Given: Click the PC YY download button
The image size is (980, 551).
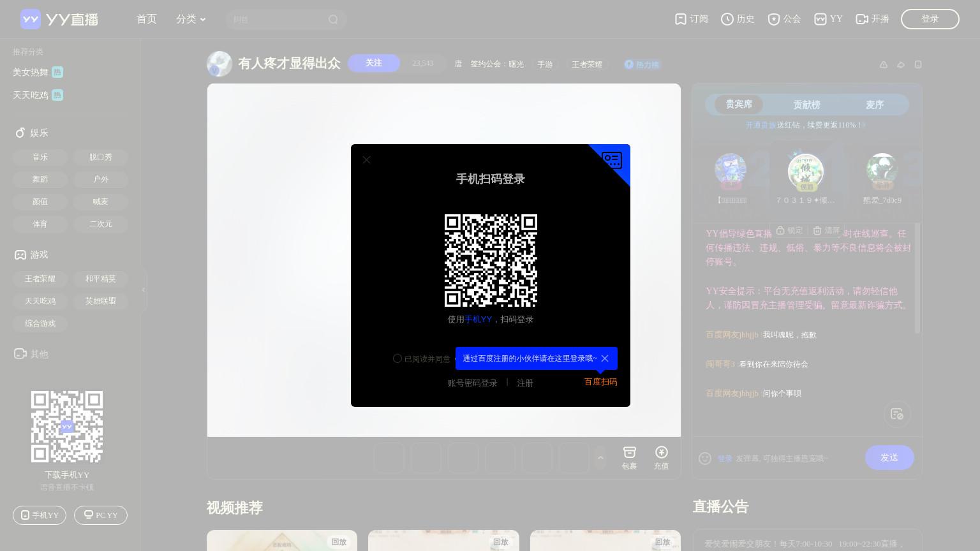Looking at the screenshot, I should [101, 515].
